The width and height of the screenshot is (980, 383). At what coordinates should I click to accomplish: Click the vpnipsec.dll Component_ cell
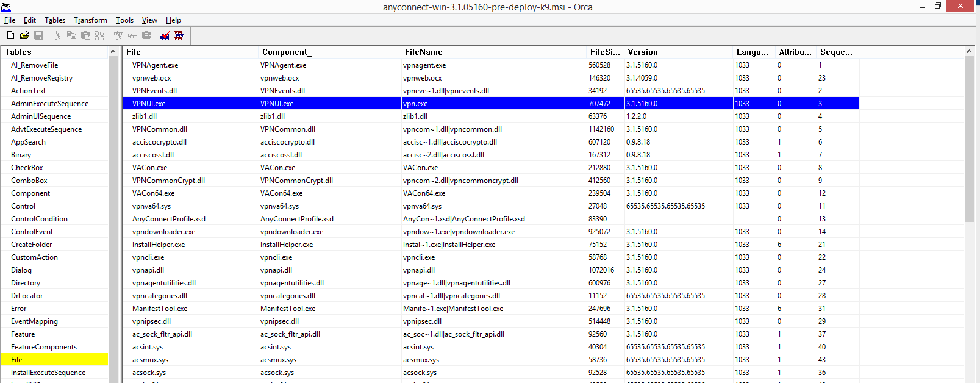coord(279,321)
